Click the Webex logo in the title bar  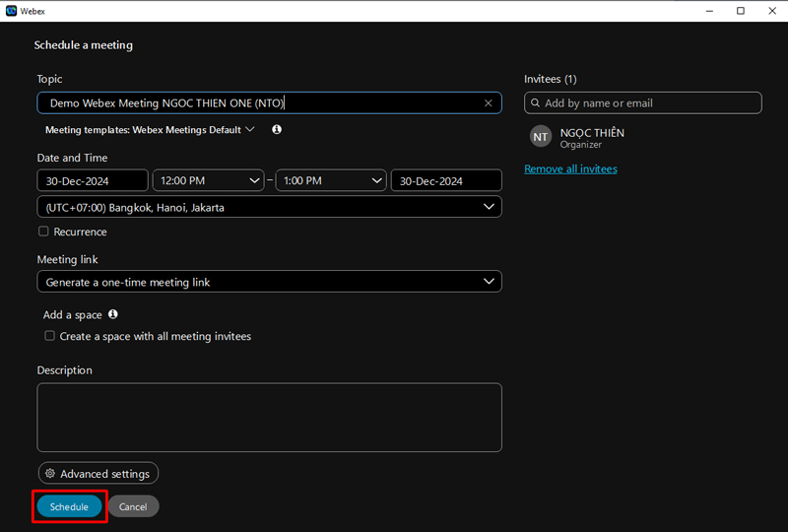pos(11,11)
